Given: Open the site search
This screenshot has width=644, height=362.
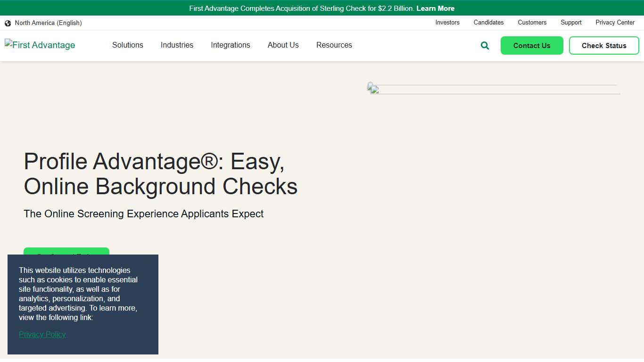Looking at the screenshot, I should point(485,45).
